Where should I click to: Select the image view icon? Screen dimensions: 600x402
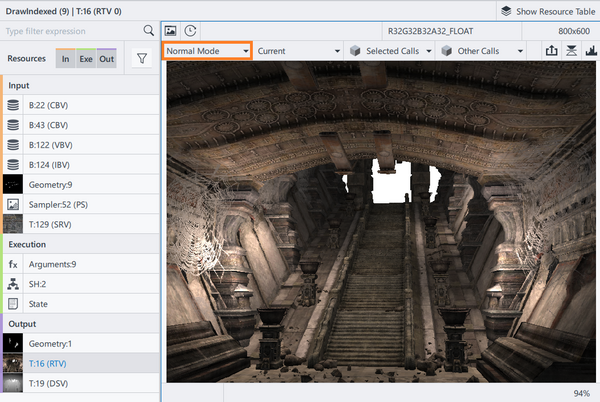tap(171, 31)
